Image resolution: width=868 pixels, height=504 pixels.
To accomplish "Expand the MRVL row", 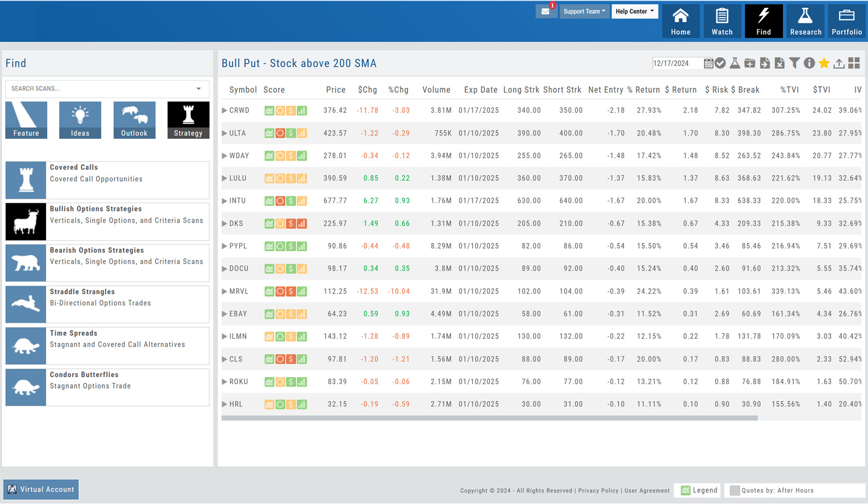I will click(224, 291).
